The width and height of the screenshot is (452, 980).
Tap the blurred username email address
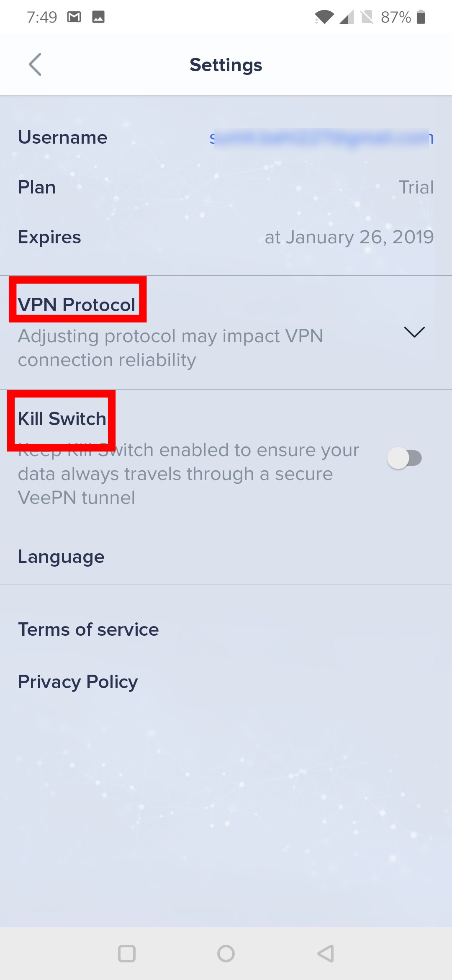point(321,138)
